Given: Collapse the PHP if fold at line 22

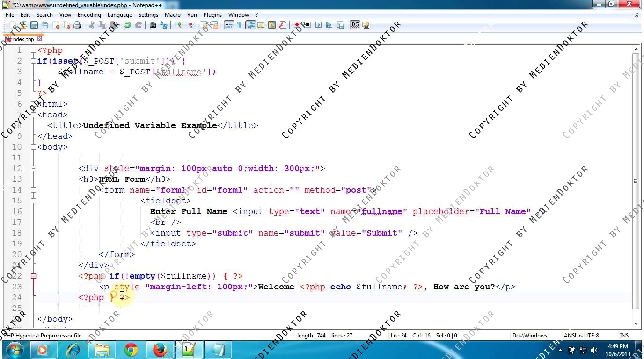Looking at the screenshot, I should coord(33,276).
